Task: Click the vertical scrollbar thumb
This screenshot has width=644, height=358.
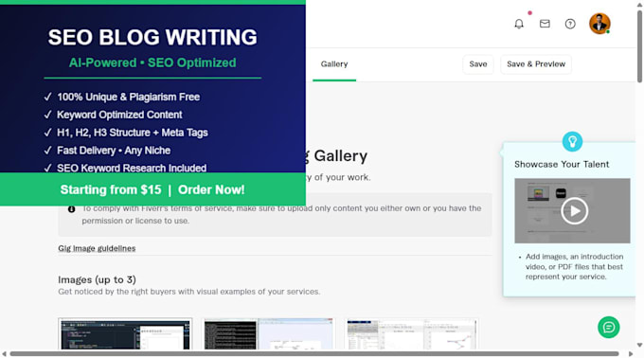Action: [639, 46]
